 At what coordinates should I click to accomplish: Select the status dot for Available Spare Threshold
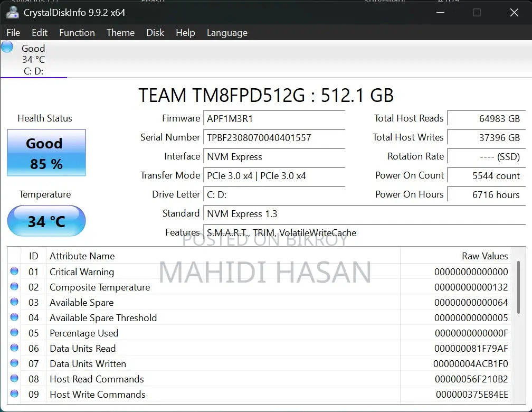14,317
